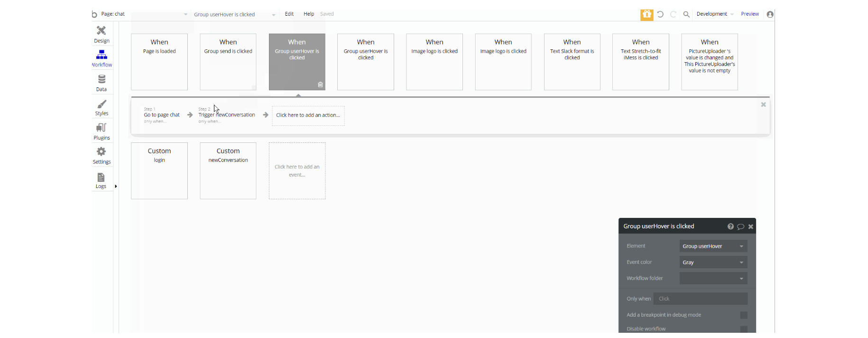Open the workflow selector dropdown
868x338 pixels.
pyautogui.click(x=234, y=15)
